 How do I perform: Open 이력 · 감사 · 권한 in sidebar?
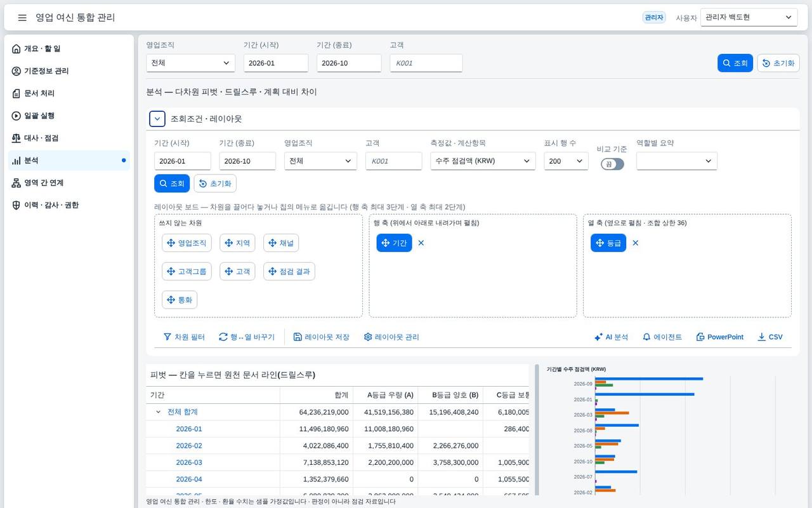coord(69,205)
